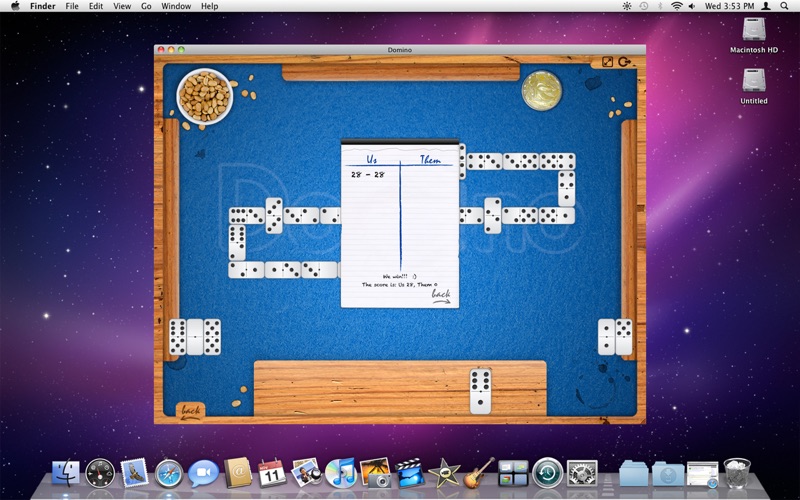Launch iPhoto from the Dock

pyautogui.click(x=376, y=472)
